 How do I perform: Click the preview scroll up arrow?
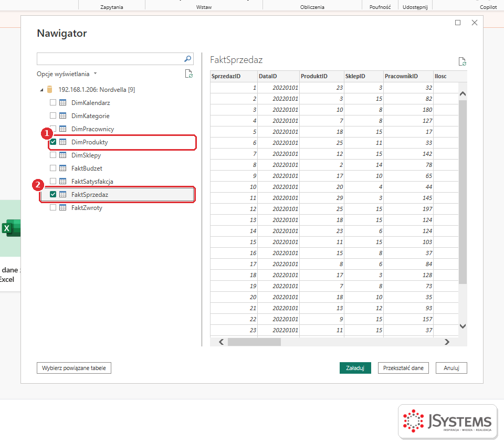pyautogui.click(x=463, y=94)
